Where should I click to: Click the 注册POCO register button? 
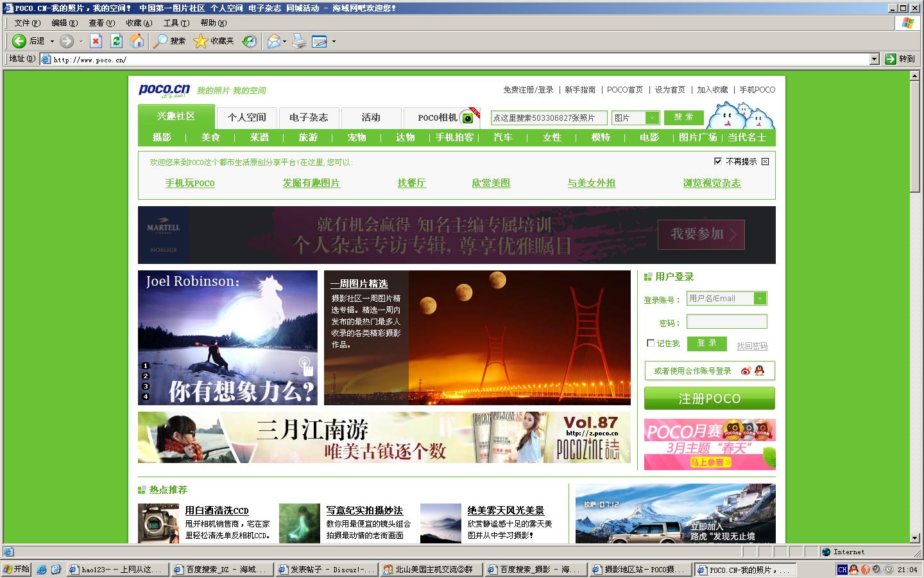click(x=710, y=398)
